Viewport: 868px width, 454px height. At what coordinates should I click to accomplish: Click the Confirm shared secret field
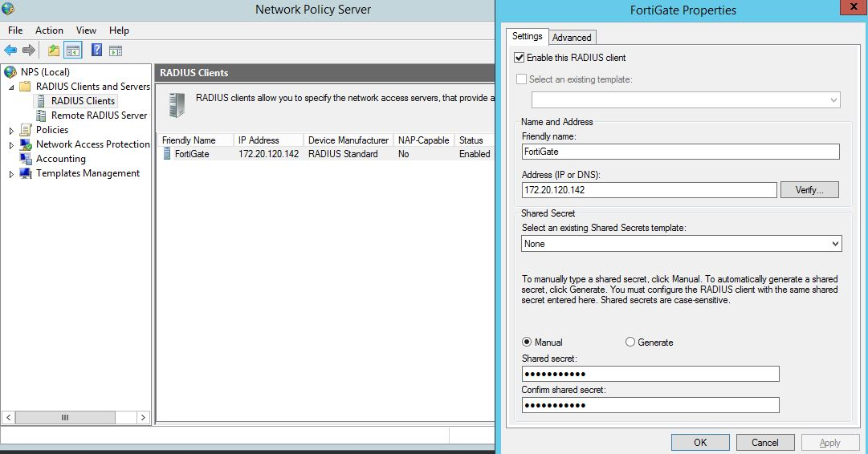pyautogui.click(x=650, y=405)
